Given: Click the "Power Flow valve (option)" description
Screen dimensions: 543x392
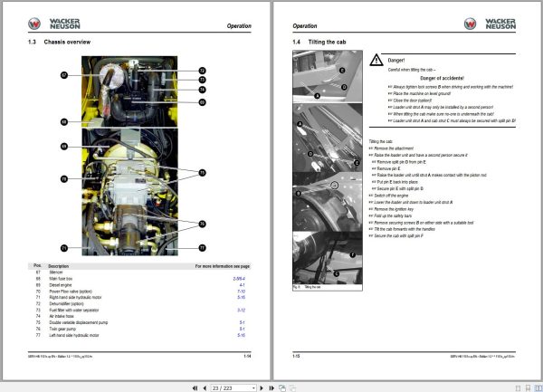Looking at the screenshot, I should [x=71, y=292].
